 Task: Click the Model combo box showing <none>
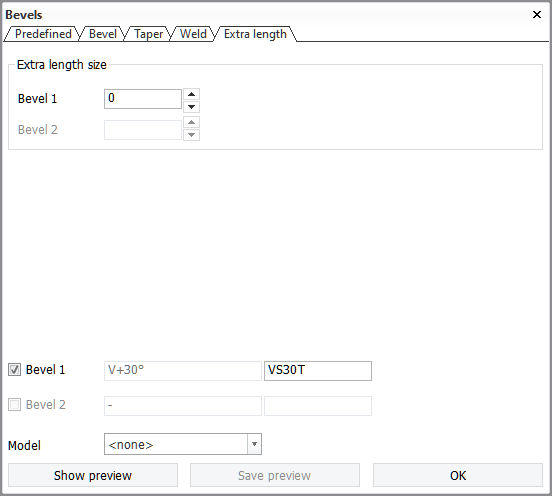coord(183,444)
